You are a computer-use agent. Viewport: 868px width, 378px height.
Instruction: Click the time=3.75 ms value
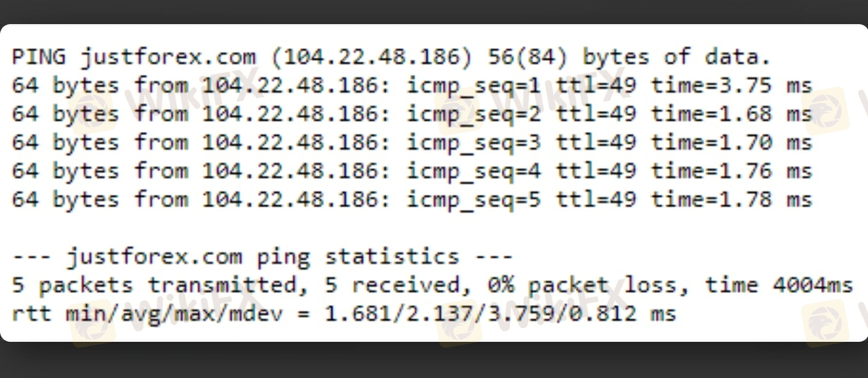tap(732, 86)
